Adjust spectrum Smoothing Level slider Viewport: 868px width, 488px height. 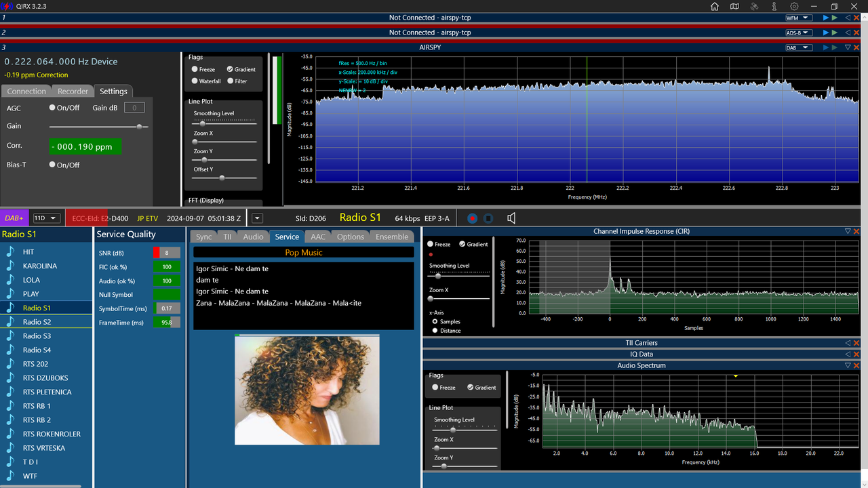[224, 123]
